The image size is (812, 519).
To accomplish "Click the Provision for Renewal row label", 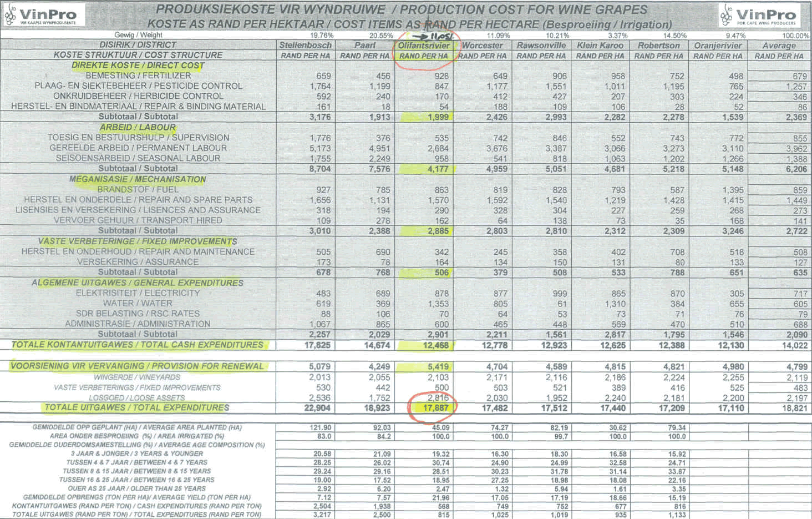I will coord(138,366).
